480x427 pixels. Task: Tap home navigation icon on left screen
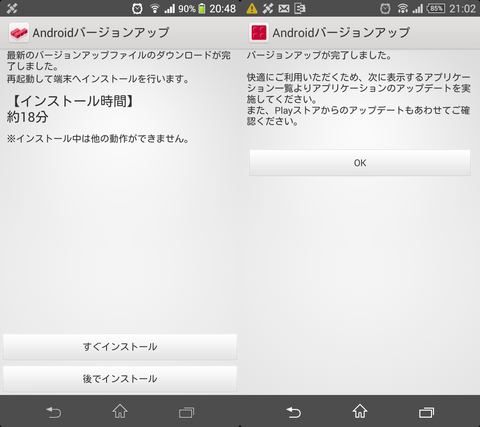[x=120, y=411]
